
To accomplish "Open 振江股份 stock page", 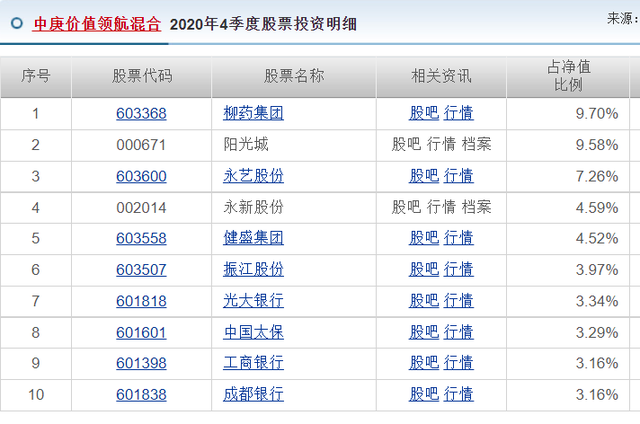I will tap(253, 269).
